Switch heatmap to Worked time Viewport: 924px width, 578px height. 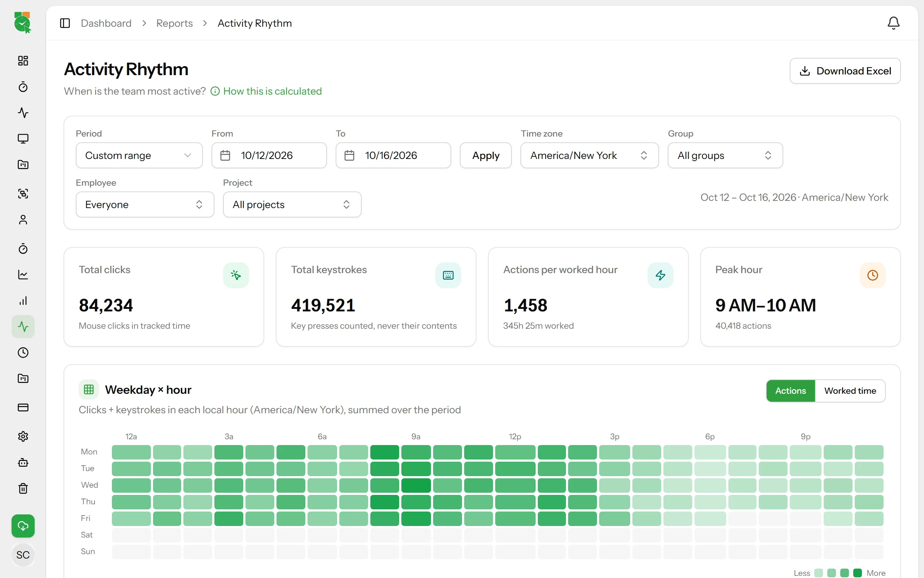850,391
